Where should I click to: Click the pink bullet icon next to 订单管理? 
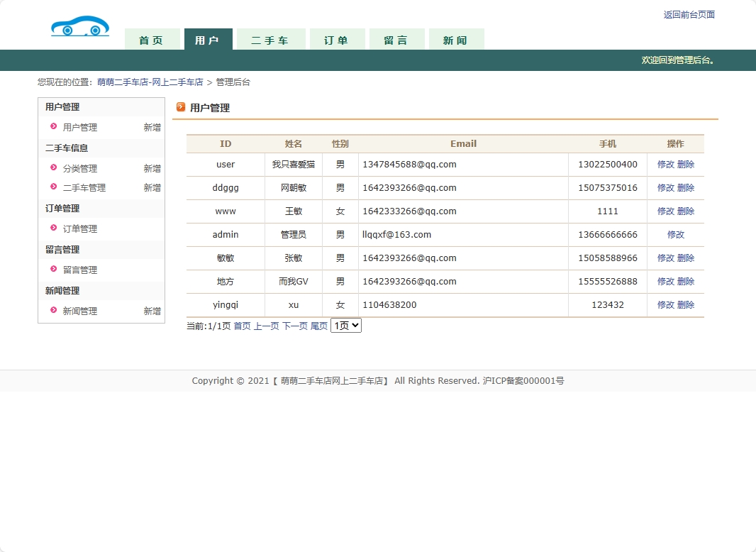tap(54, 228)
